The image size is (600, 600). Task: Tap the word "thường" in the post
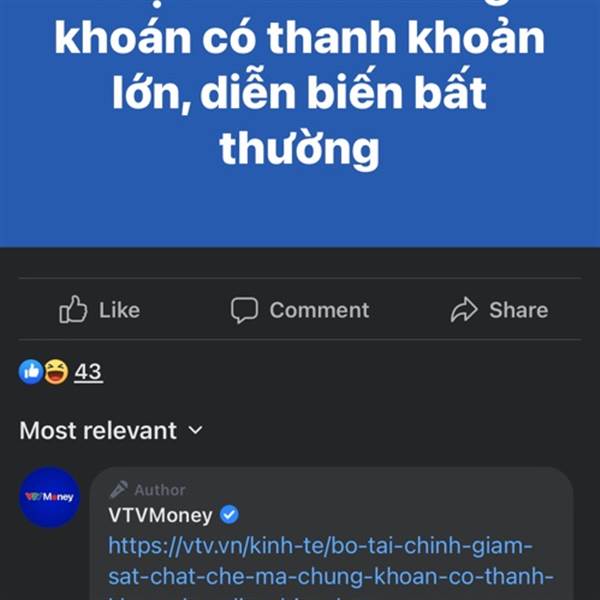[300, 149]
